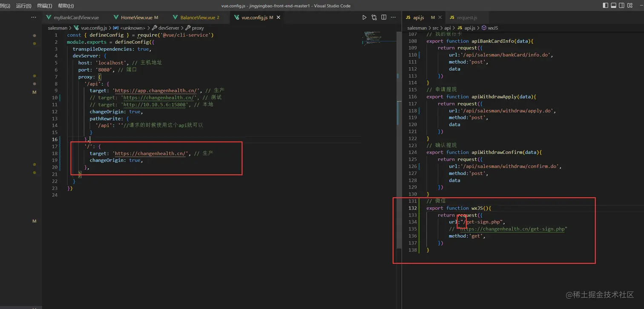The image size is (644, 309).
Task: Switch to HomeView.vue tab
Action: [x=136, y=17]
